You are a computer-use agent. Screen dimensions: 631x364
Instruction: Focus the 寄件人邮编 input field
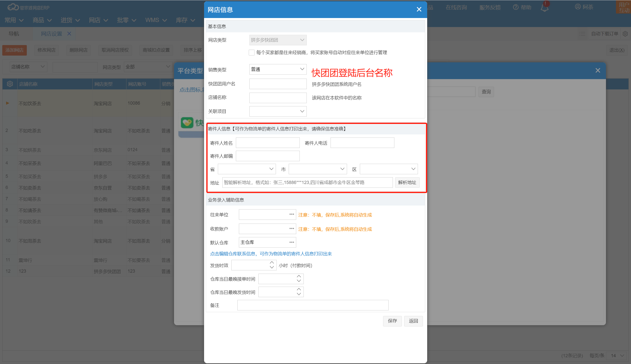(x=268, y=156)
